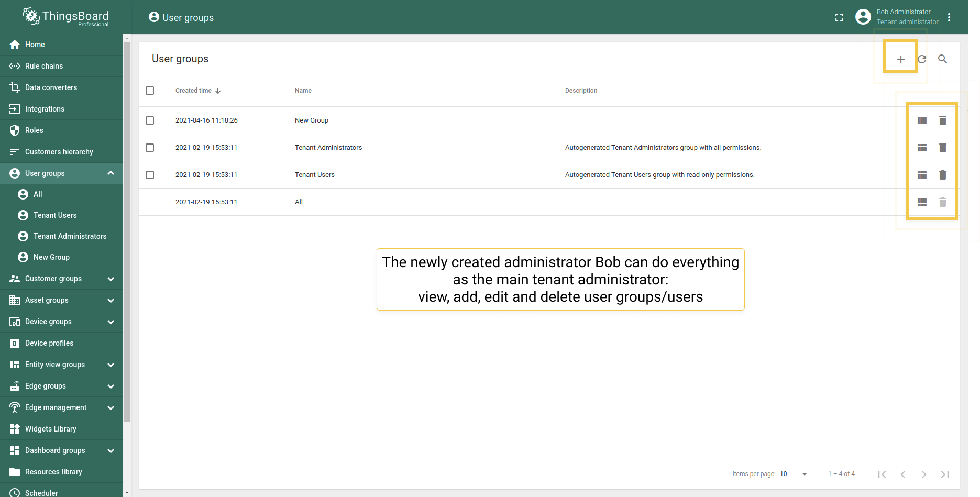The height and width of the screenshot is (497, 980).
Task: Sort by Name column header
Action: pyautogui.click(x=303, y=91)
